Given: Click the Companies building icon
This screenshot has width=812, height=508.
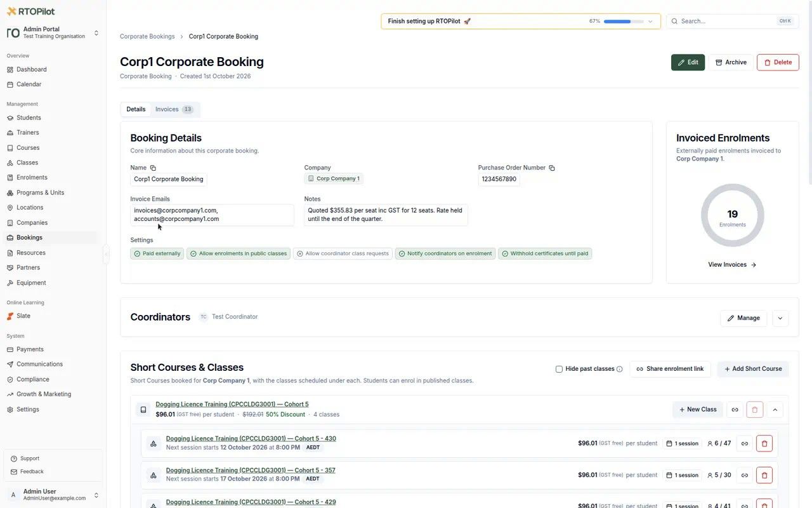Looking at the screenshot, I should pyautogui.click(x=10, y=223).
